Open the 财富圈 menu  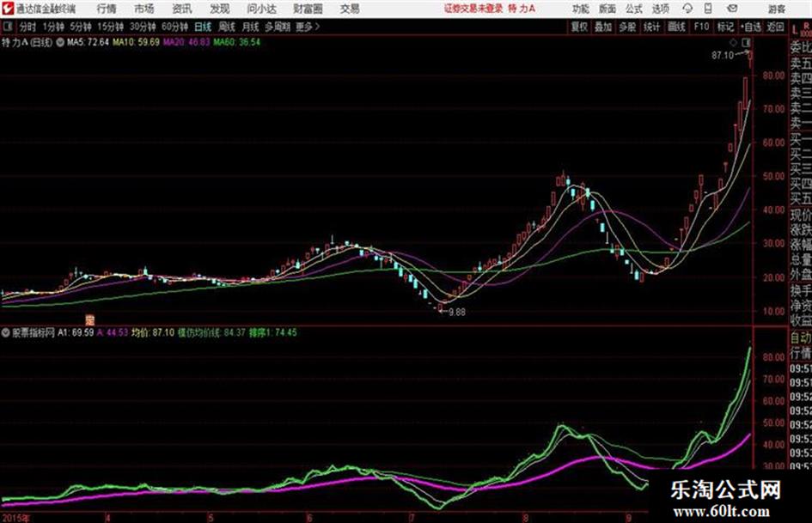click(x=308, y=9)
